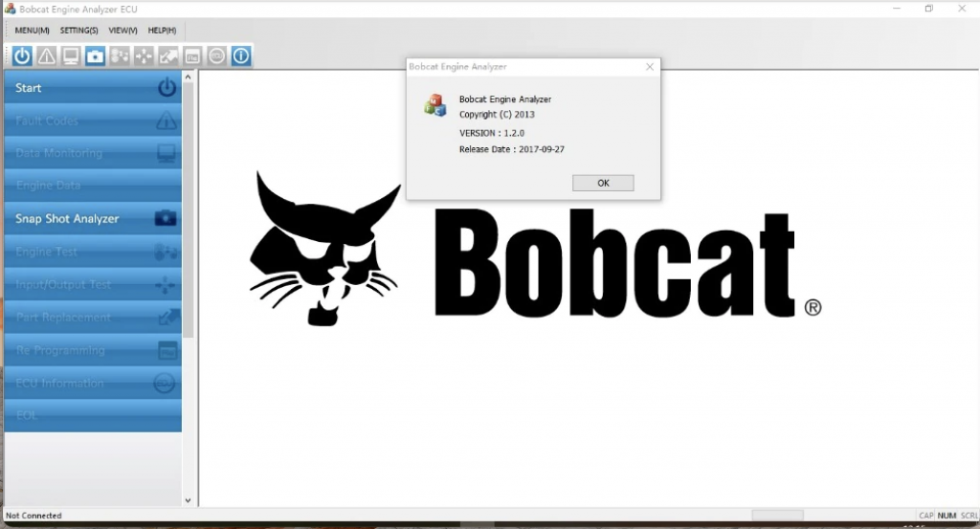Click the Copyright (C) 2013 text
The image size is (980, 529).
point(497,114)
